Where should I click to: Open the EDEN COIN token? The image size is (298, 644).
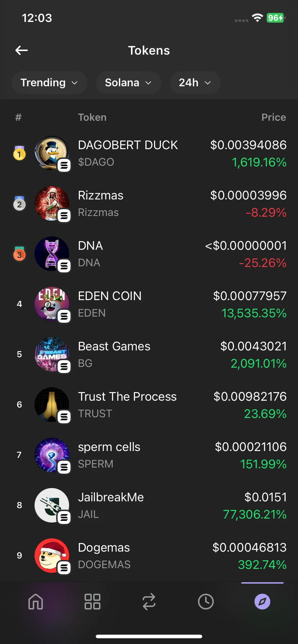click(x=149, y=304)
